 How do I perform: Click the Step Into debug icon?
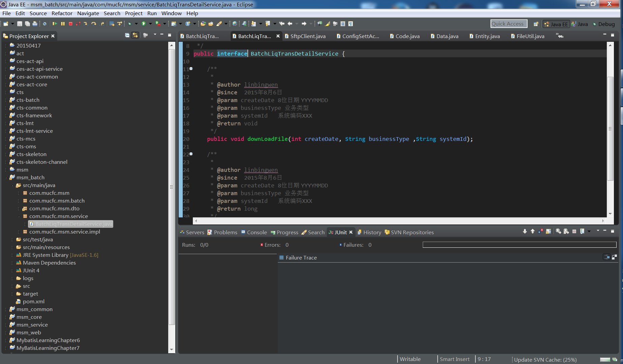tap(86, 24)
